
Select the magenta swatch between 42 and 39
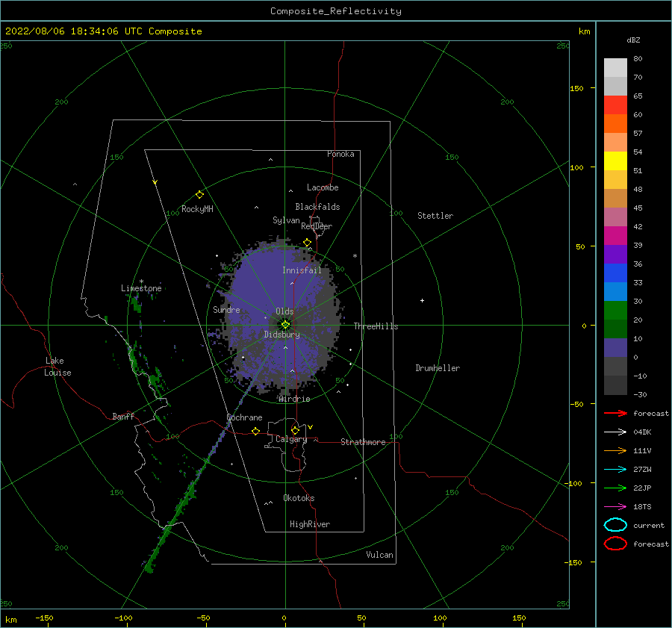[x=615, y=235]
